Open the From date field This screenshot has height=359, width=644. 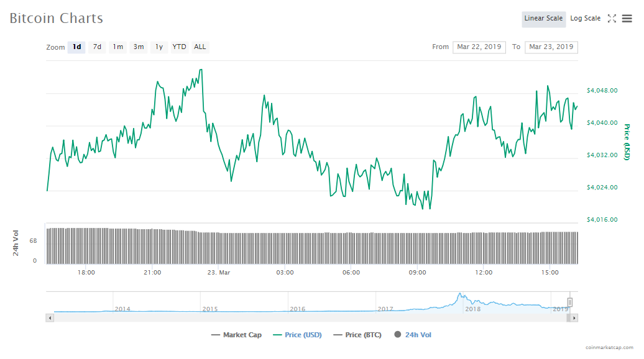pos(479,47)
